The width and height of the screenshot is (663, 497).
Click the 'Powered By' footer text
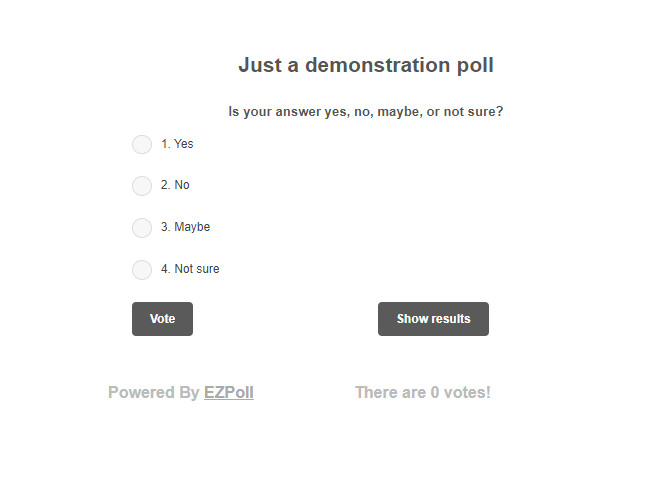[x=154, y=393]
